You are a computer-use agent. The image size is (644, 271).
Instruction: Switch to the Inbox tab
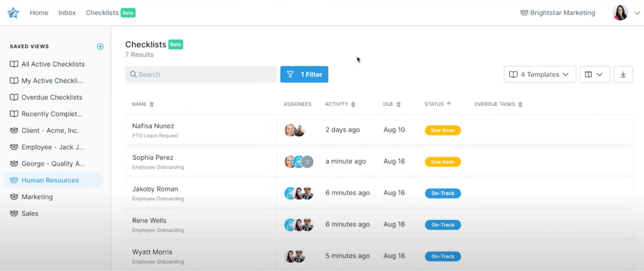tap(67, 13)
